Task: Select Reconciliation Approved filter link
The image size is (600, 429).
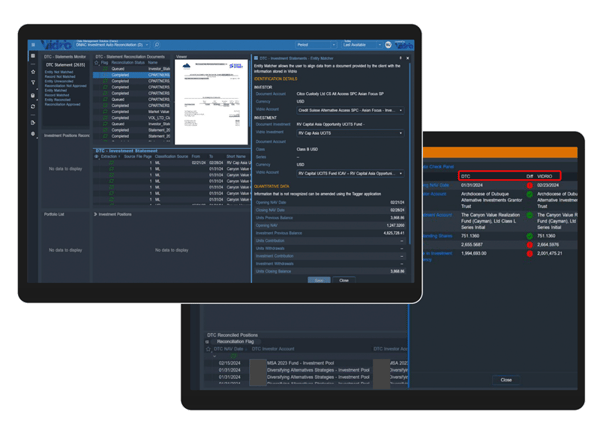Action: coord(62,104)
